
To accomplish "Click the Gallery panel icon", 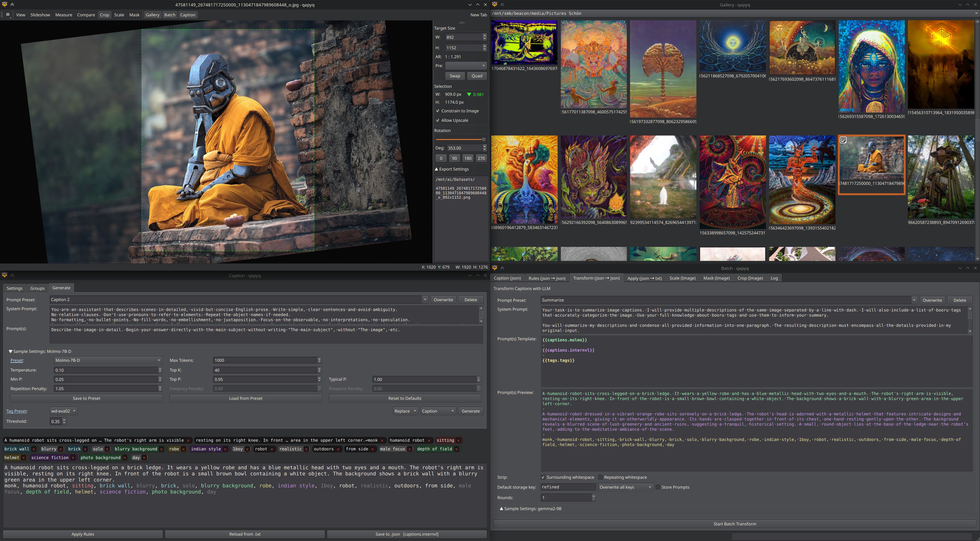I will pyautogui.click(x=152, y=15).
